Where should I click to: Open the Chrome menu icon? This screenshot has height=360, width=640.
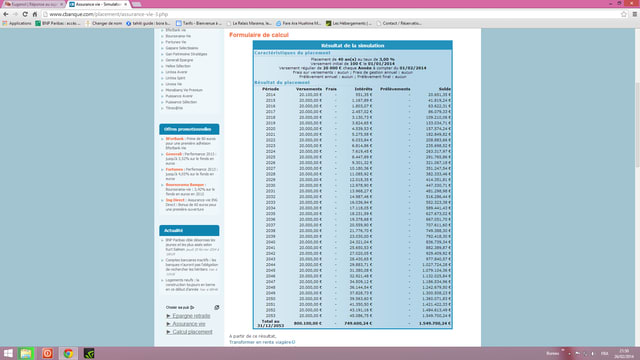tap(635, 14)
